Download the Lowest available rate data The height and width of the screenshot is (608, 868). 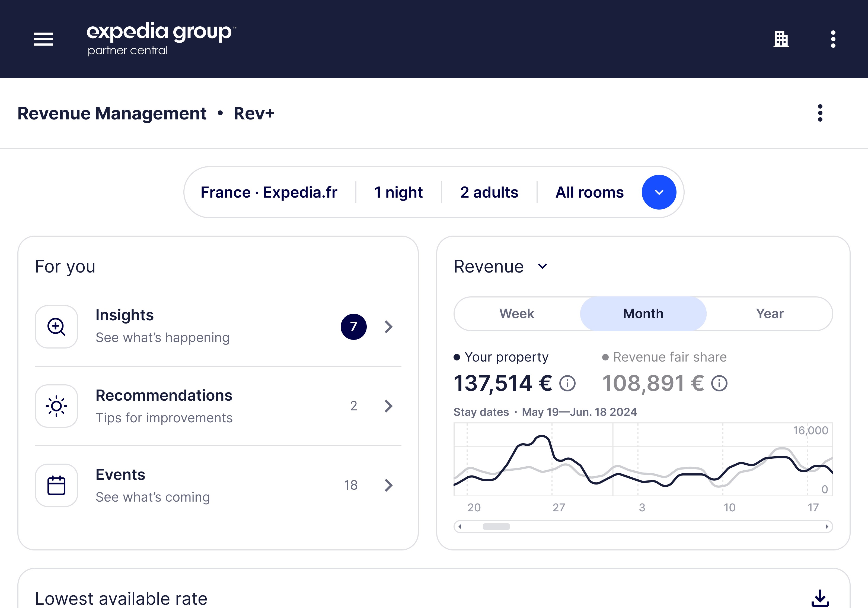[x=820, y=598]
